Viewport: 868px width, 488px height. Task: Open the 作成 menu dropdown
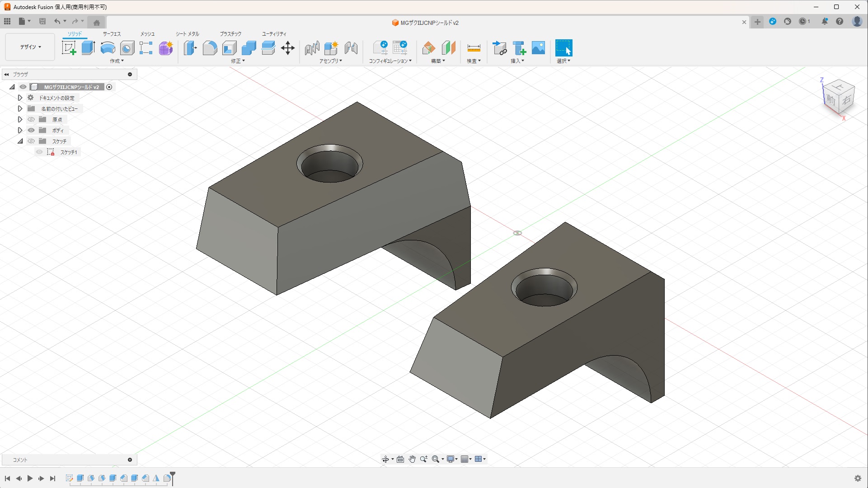(117, 61)
